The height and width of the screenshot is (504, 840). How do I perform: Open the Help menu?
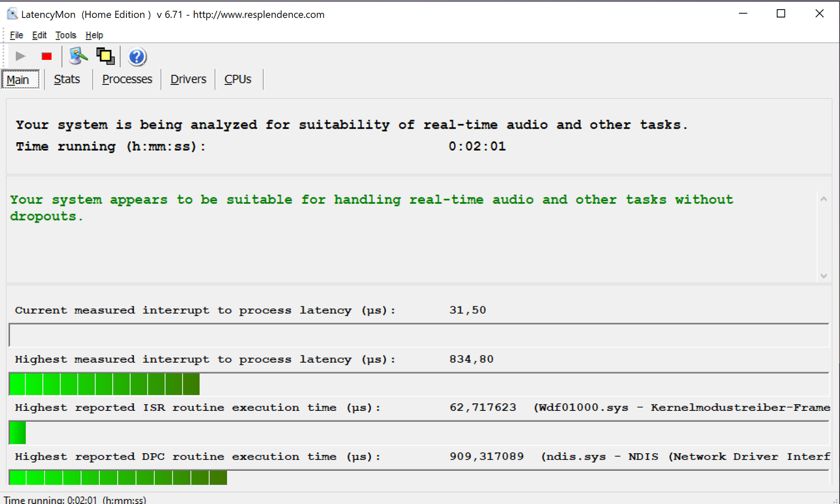coord(94,35)
